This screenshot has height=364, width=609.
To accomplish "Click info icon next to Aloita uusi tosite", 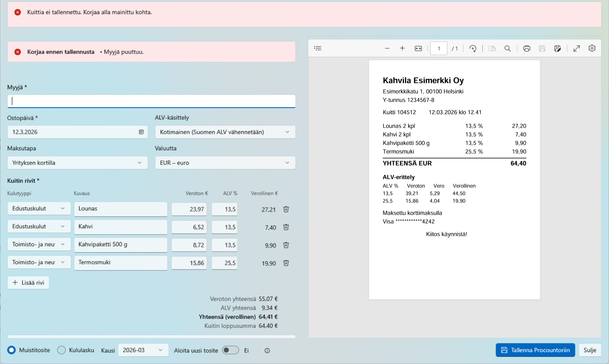I will point(267,351).
